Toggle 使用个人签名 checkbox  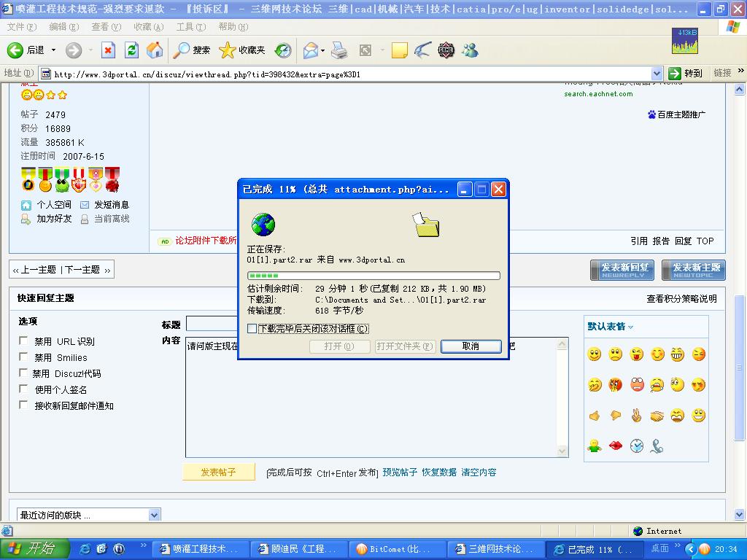point(23,389)
